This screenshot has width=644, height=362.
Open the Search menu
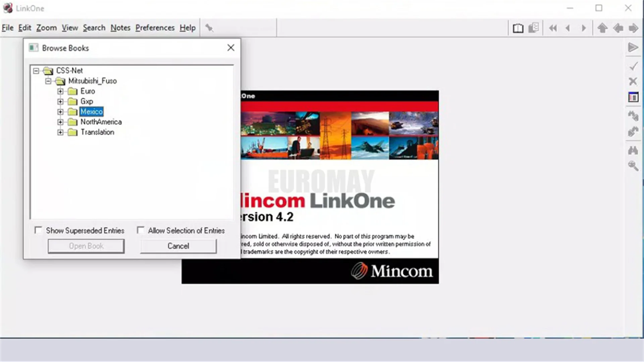pos(94,28)
